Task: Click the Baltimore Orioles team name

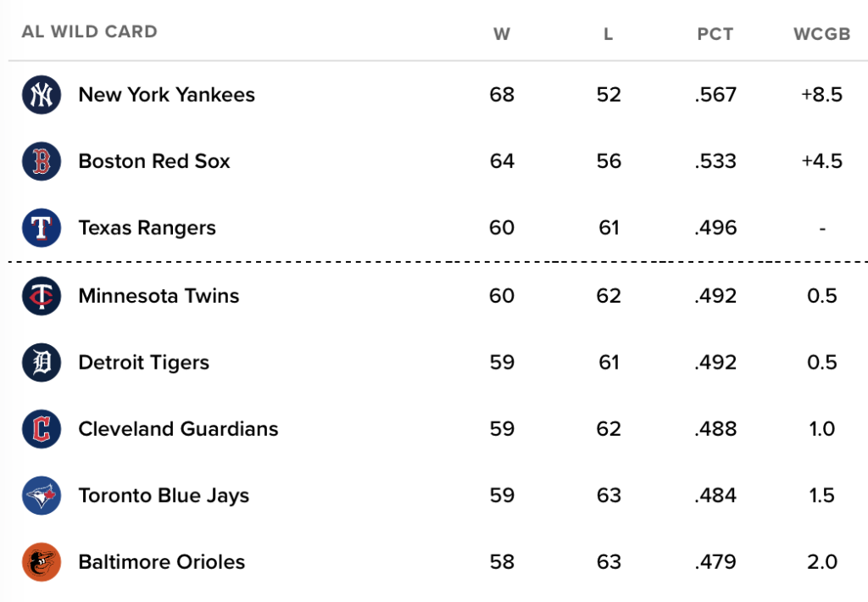Action: point(162,561)
